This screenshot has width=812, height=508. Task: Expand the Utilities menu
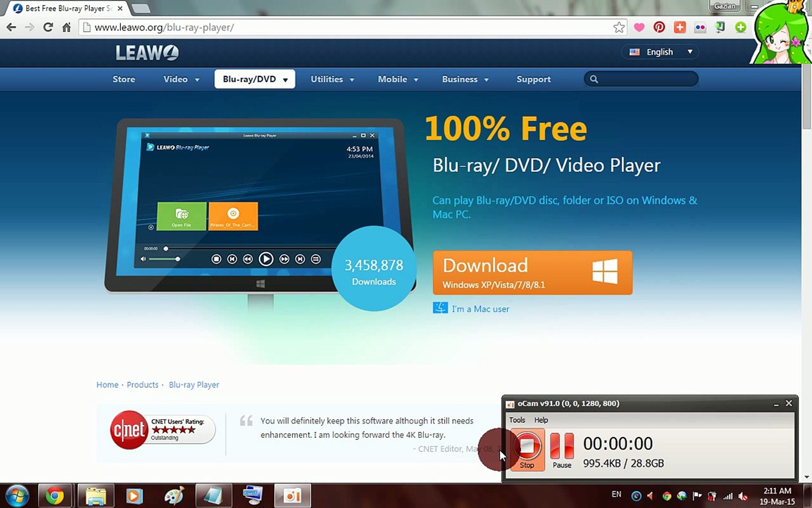[332, 79]
